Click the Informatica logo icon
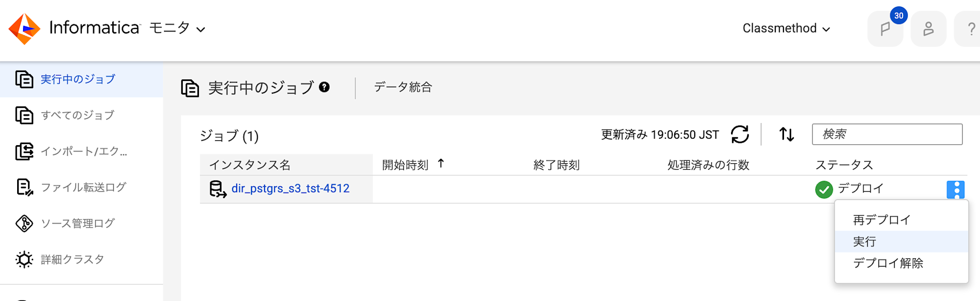Screen dimensions: 980x301 coord(24,29)
